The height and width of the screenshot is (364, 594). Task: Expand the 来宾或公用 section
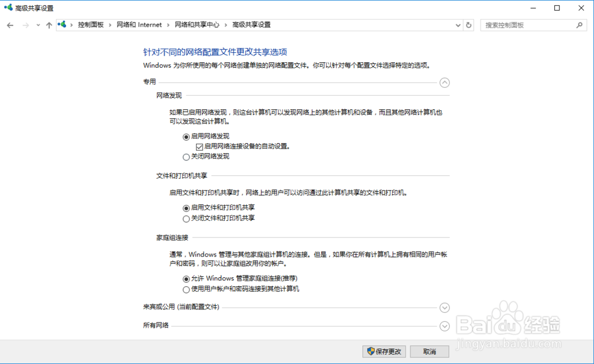(444, 308)
